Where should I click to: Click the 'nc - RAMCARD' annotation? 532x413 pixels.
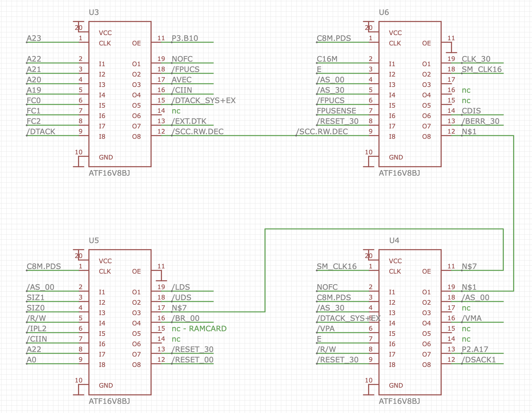(x=199, y=329)
